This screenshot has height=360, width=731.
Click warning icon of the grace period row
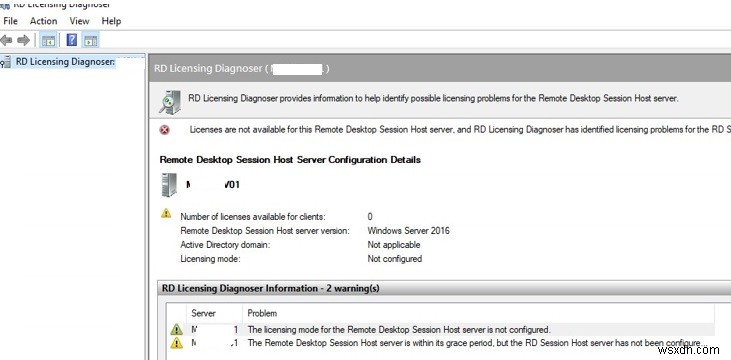pos(176,343)
